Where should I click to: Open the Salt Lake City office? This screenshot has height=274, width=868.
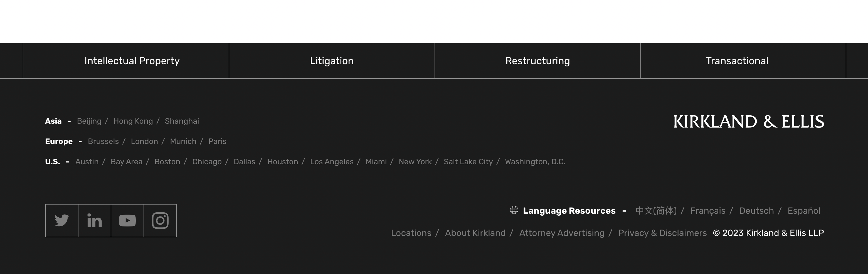pos(468,161)
